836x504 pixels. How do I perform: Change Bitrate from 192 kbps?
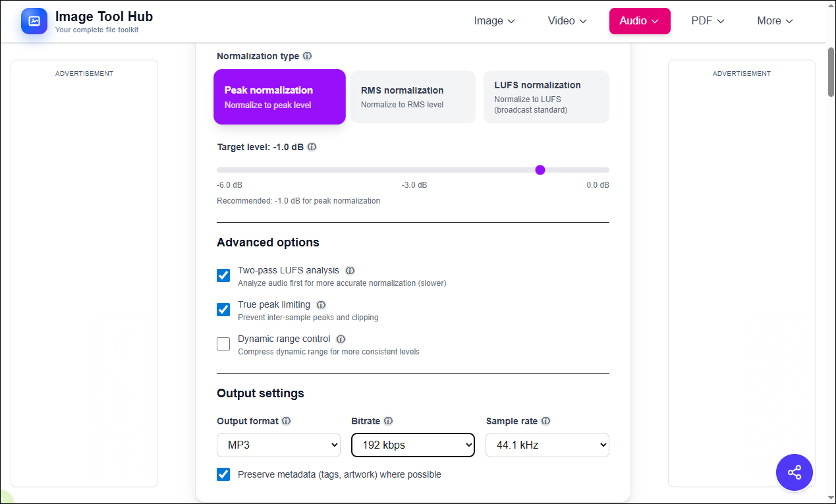[412, 445]
